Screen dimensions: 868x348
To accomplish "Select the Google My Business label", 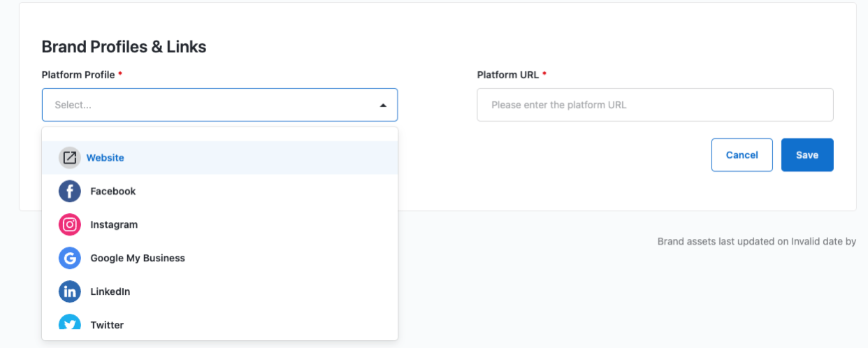I will [138, 258].
